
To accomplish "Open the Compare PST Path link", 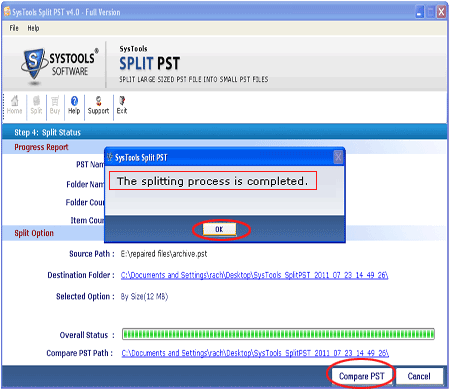I will click(x=255, y=353).
